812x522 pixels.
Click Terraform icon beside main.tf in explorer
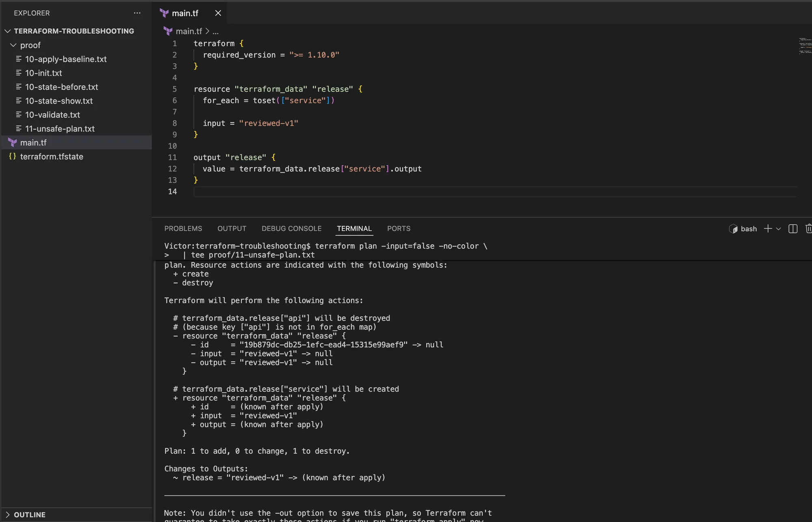pyautogui.click(x=13, y=143)
